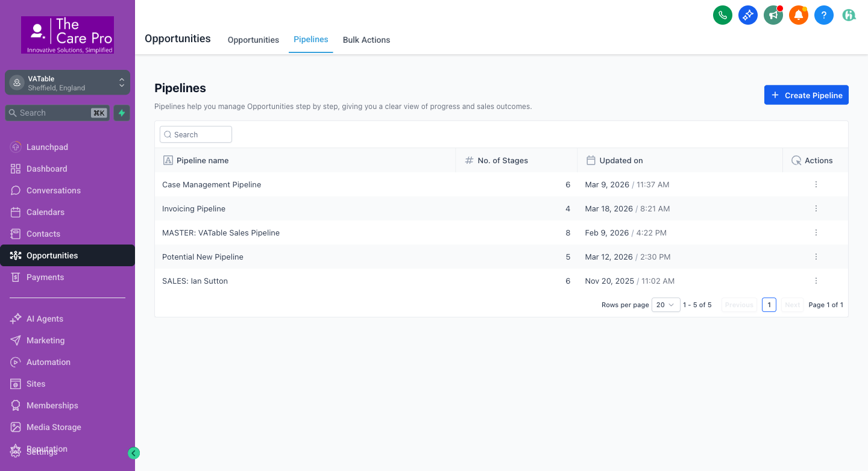
Task: Select the MASTER: VATable Sales Pipeline row
Action: click(221, 232)
